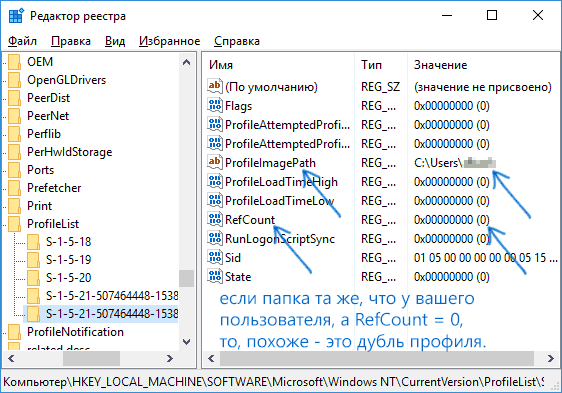This screenshot has width=562, height=393.
Task: Click the Тип column header
Action: click(x=371, y=65)
